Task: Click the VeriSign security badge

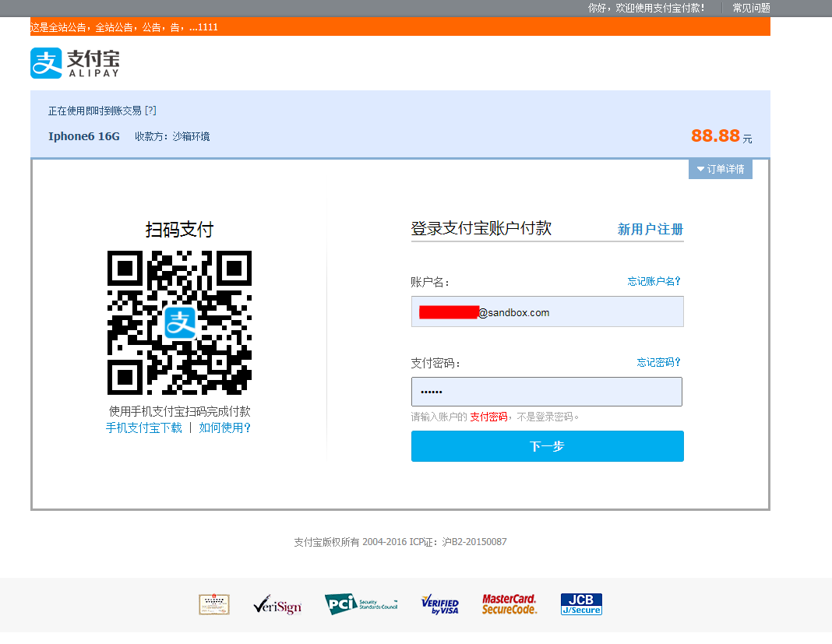Action: click(277, 605)
